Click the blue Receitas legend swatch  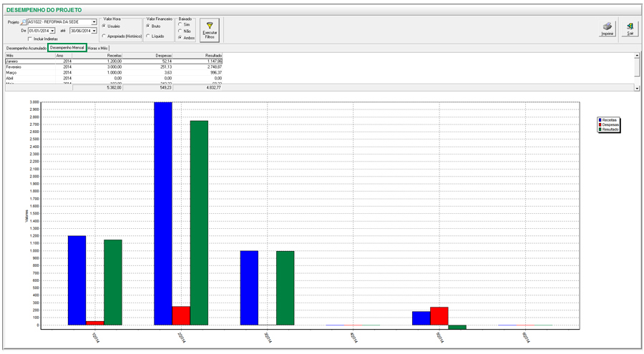600,119
